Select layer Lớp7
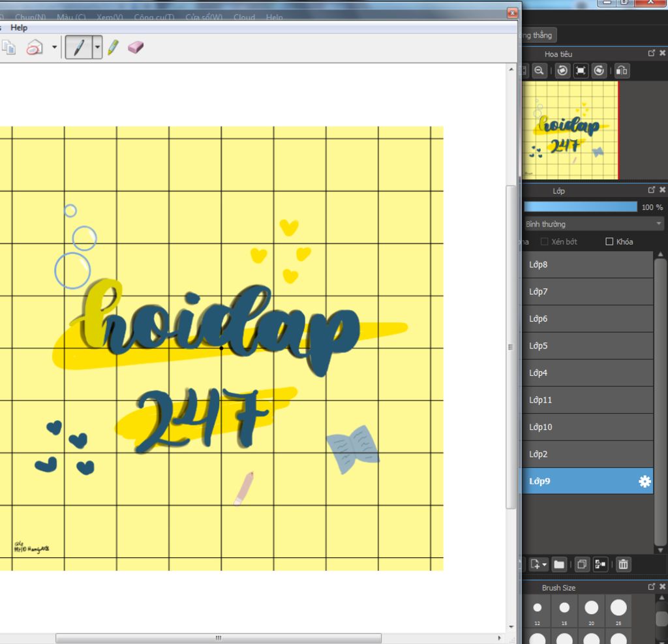Viewport: 668px width, 644px height. (587, 292)
